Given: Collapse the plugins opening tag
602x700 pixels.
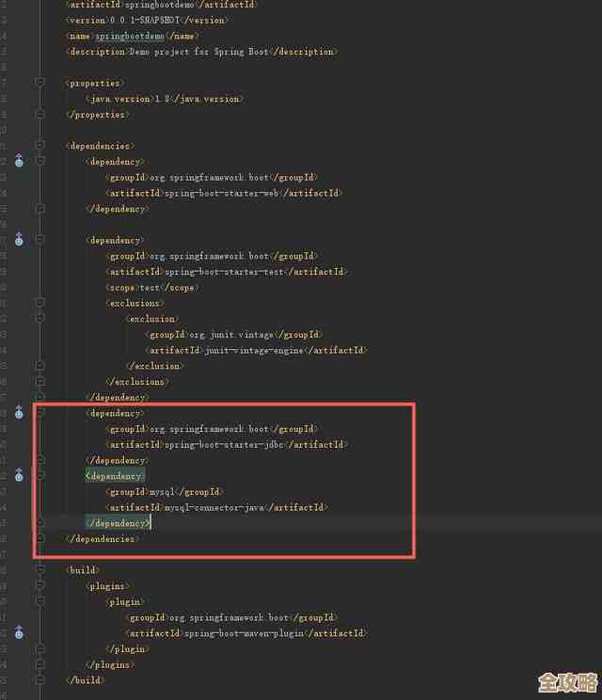Looking at the screenshot, I should tap(40, 585).
